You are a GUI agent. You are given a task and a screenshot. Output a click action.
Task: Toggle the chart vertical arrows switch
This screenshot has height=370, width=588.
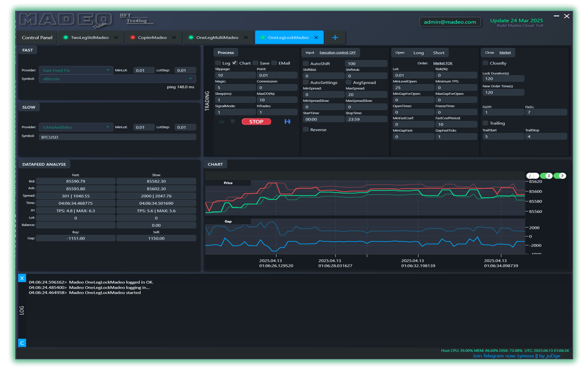coord(546,176)
